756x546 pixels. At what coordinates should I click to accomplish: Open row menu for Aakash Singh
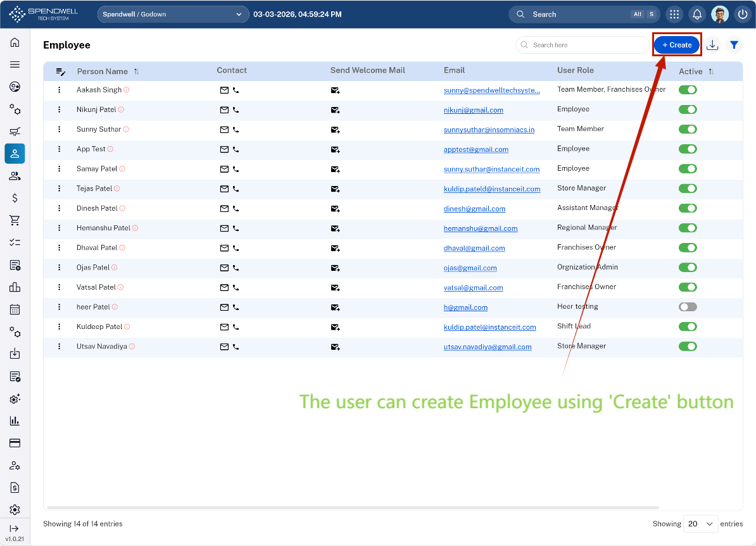tap(60, 90)
